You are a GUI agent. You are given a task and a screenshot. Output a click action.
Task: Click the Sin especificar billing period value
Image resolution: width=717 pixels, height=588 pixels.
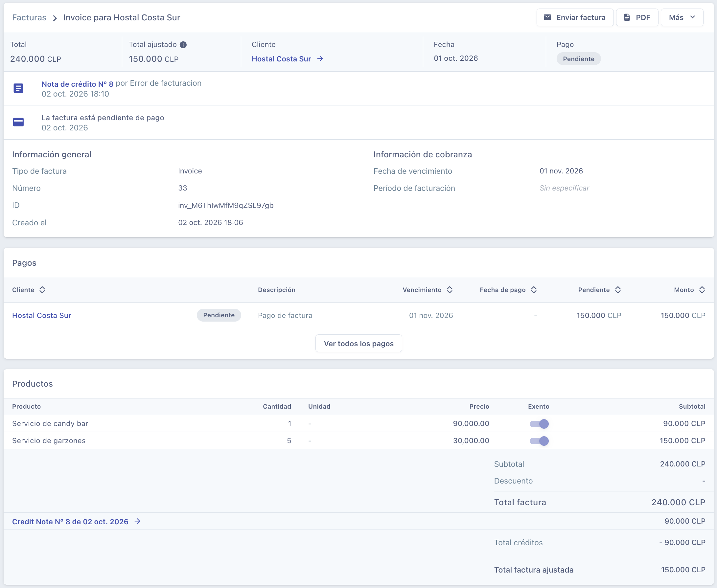pos(564,188)
